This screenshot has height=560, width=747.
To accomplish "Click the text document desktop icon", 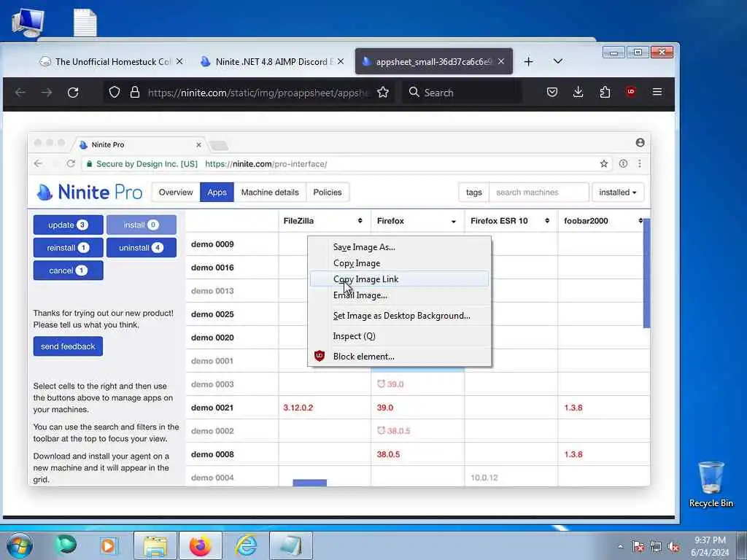I will tap(85, 23).
